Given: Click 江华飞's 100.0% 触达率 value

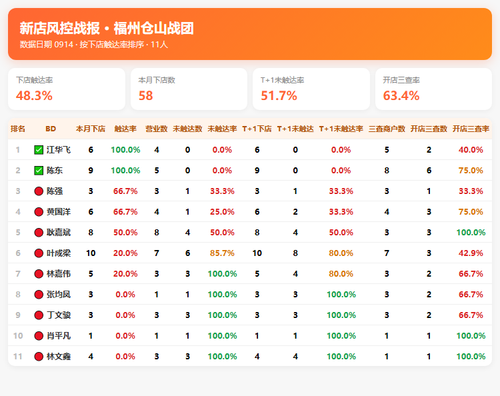Looking at the screenshot, I should 125,150.
